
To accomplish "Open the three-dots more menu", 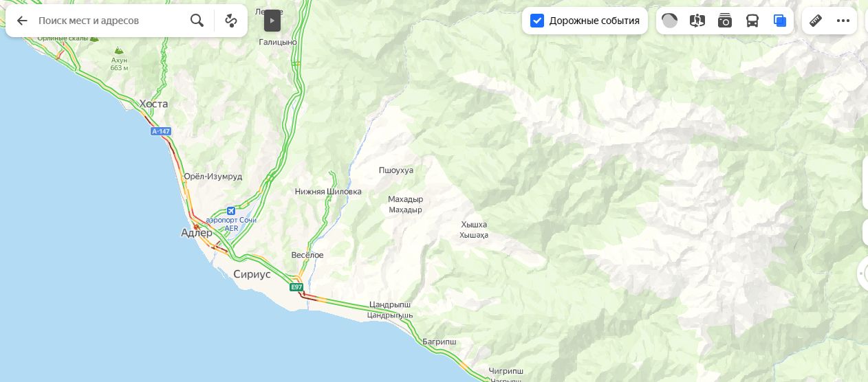I will (843, 21).
